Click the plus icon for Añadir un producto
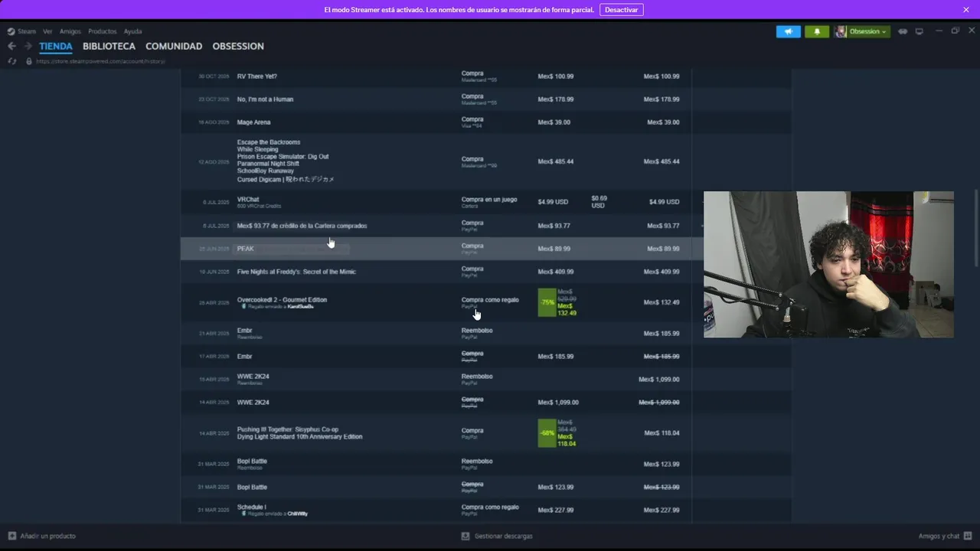This screenshot has width=980, height=551. coord(11,536)
